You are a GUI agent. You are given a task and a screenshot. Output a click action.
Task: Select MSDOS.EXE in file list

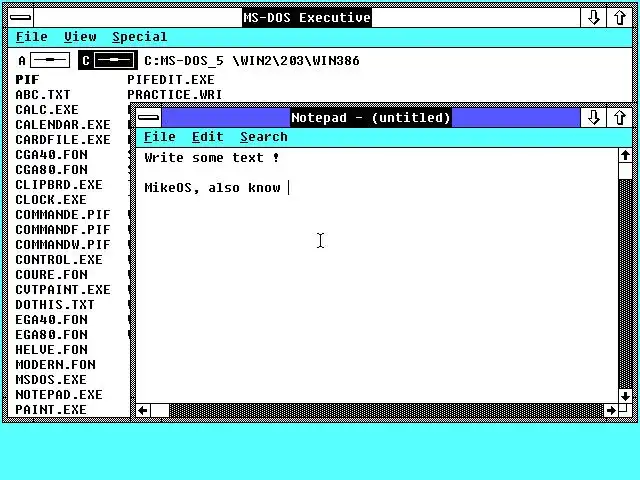coord(51,380)
